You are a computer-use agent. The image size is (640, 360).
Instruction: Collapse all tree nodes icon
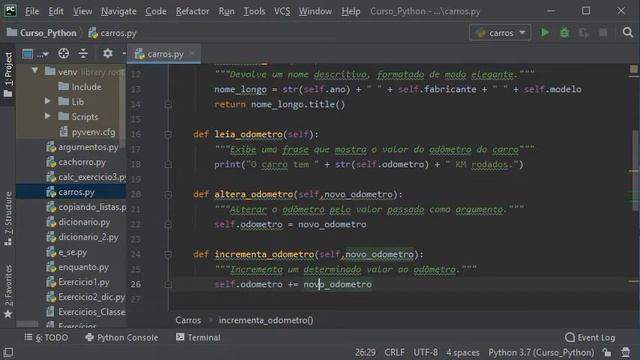point(83,53)
